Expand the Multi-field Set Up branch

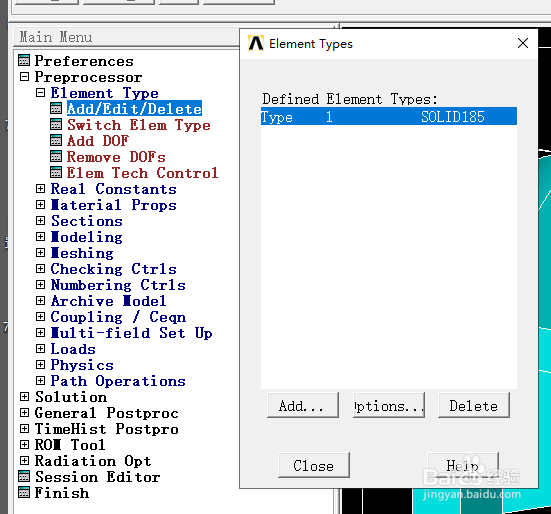click(40, 333)
